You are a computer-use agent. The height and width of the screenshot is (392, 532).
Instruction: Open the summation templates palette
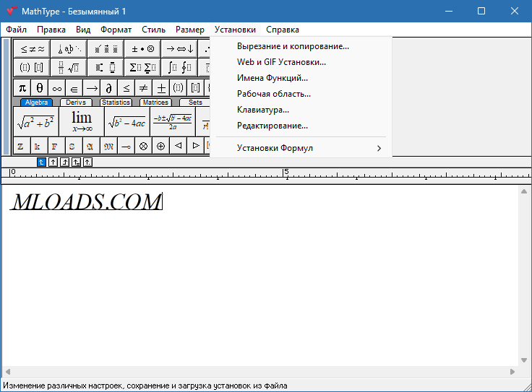pyautogui.click(x=143, y=67)
